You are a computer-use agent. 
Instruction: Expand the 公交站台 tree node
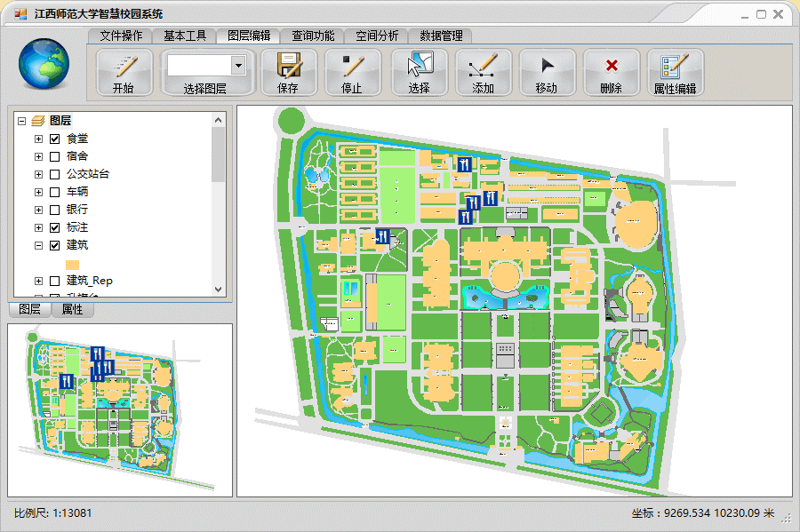coord(38,174)
